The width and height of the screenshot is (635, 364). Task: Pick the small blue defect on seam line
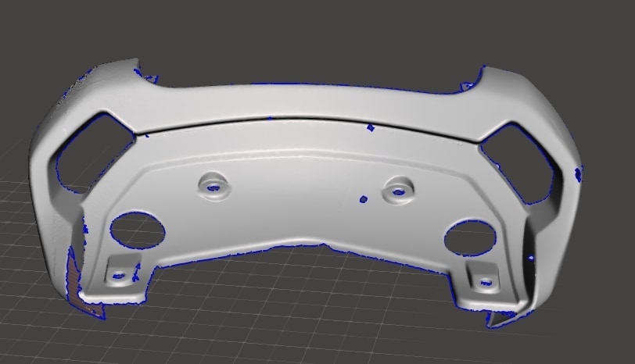[x=371, y=127]
